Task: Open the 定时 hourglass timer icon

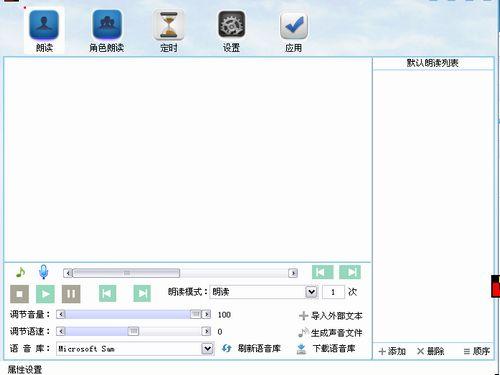Action: (x=169, y=25)
